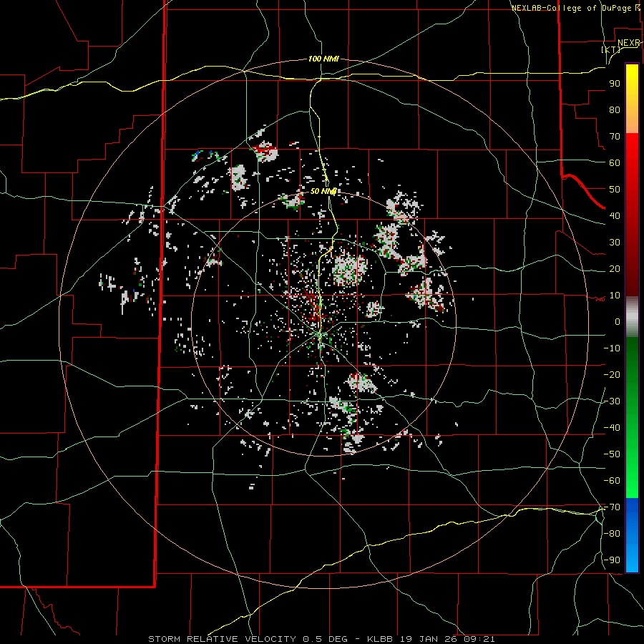The width and height of the screenshot is (644, 644).
Task: Click the -60 value on velocity scale
Action: [612, 481]
